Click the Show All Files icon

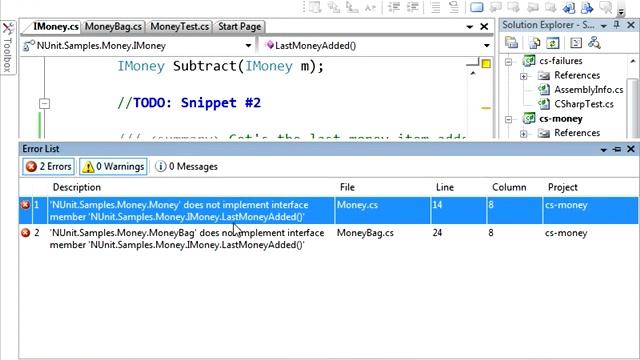point(534,42)
